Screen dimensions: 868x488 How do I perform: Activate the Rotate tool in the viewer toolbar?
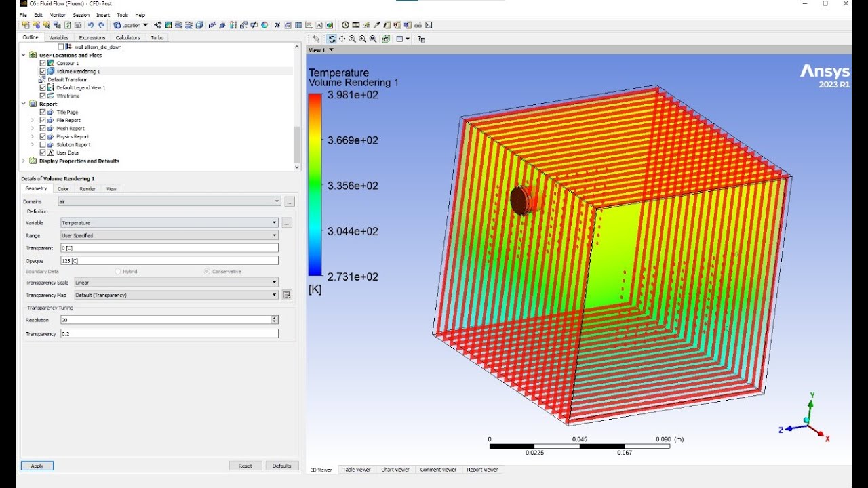coord(332,39)
